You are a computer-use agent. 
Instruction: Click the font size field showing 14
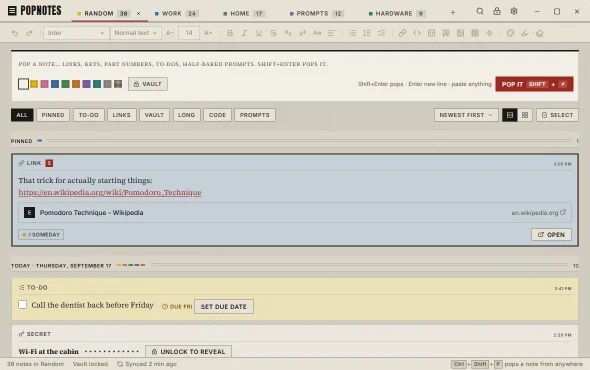(x=189, y=33)
